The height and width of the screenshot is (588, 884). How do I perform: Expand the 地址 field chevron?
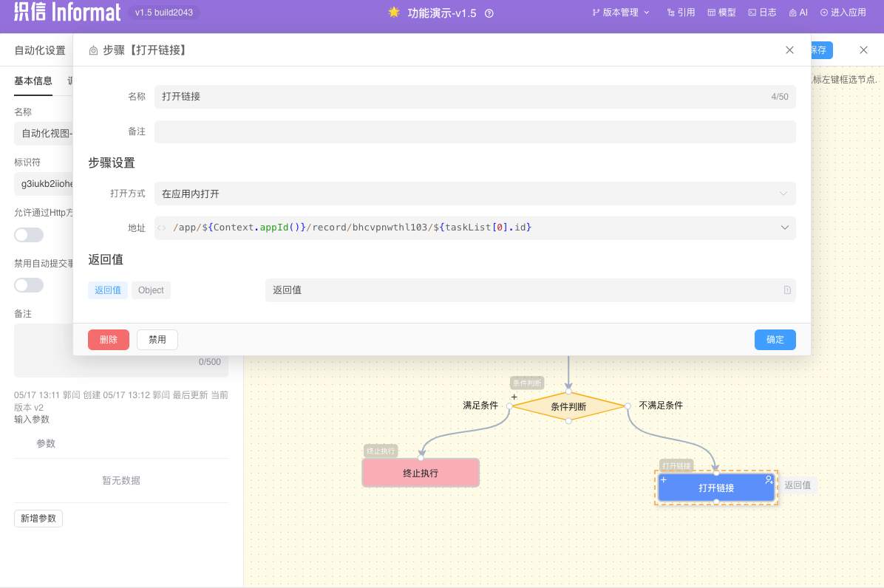pyautogui.click(x=785, y=228)
